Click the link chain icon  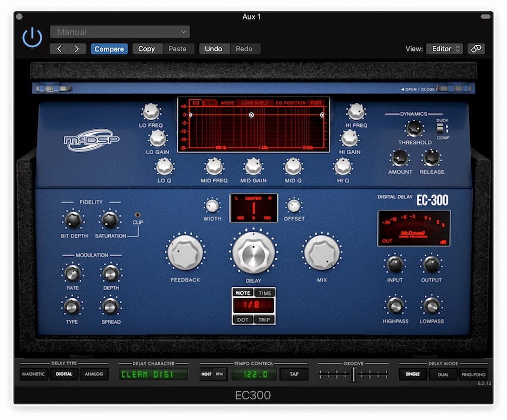(x=476, y=49)
